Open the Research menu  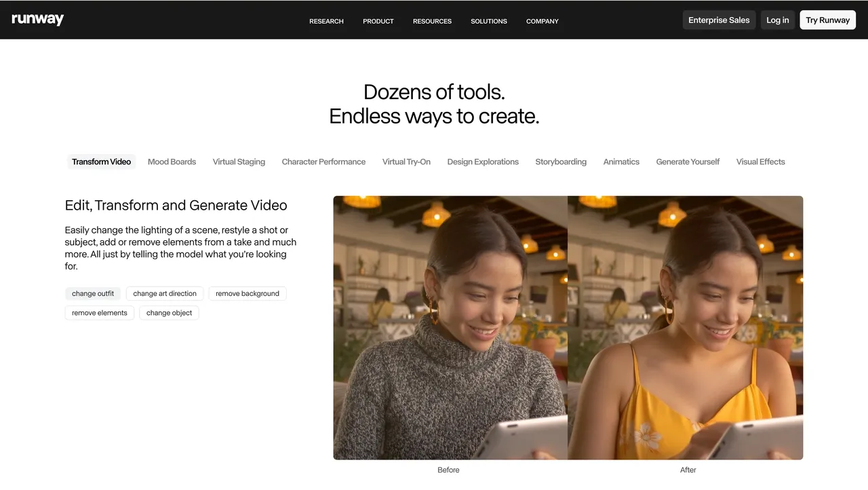pyautogui.click(x=326, y=21)
